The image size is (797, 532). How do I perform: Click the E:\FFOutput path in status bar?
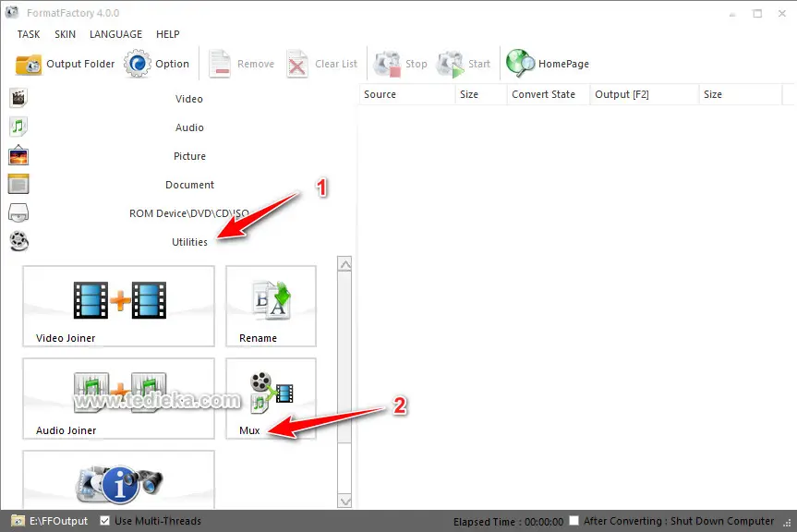click(x=58, y=521)
